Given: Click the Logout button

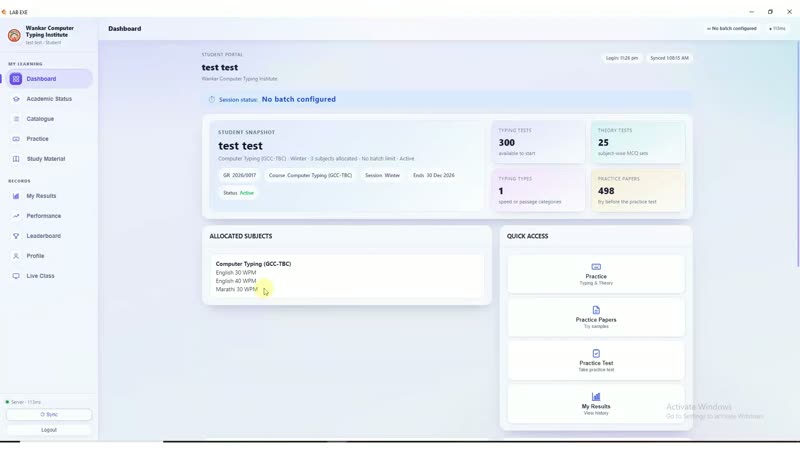Looking at the screenshot, I should click(49, 430).
